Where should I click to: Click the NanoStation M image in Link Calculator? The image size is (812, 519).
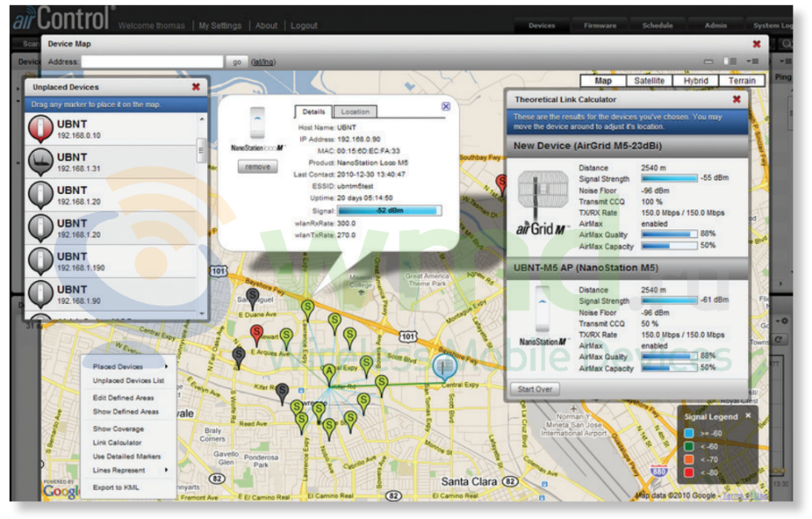542,309
